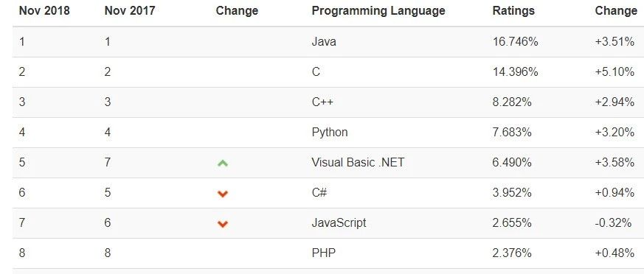This screenshot has height=274, width=644.
Task: Click the Ratings column header
Action: click(x=513, y=11)
